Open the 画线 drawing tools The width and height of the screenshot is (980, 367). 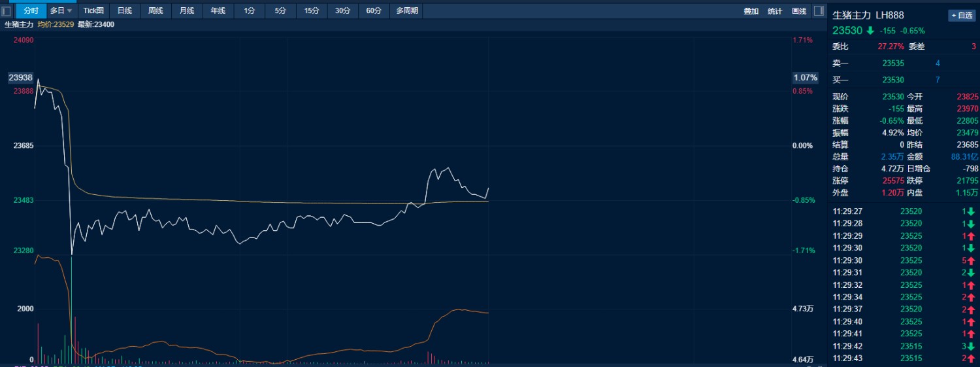point(798,11)
